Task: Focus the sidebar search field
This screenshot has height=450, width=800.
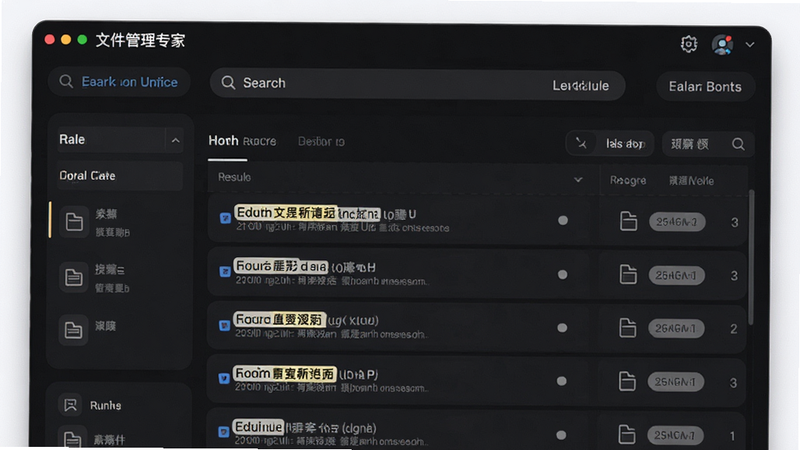Action: tap(119, 82)
